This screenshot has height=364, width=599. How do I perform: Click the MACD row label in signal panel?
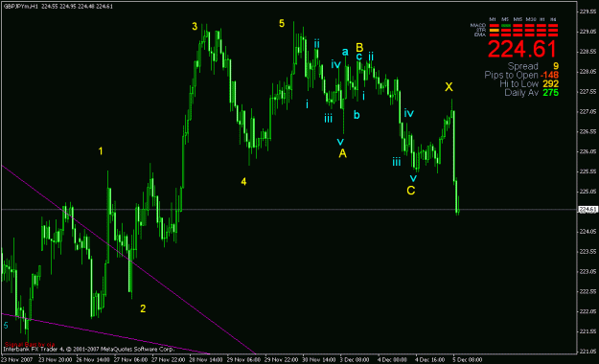tap(478, 25)
